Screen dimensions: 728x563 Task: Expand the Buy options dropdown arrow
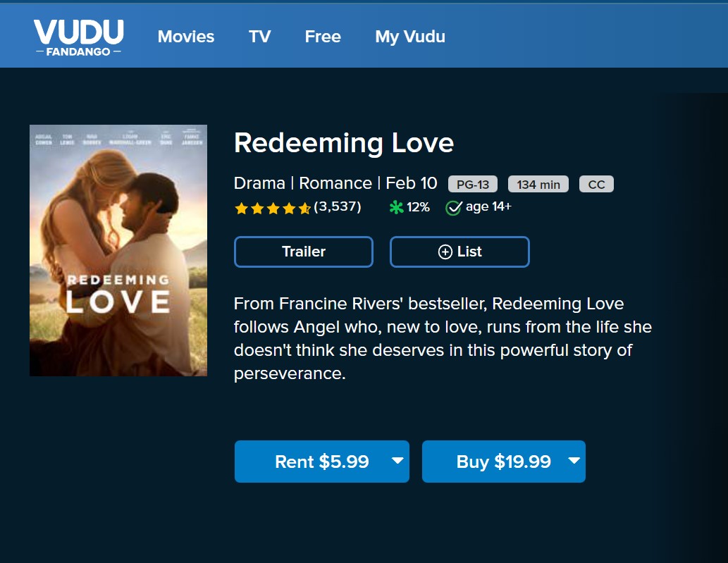click(x=574, y=461)
